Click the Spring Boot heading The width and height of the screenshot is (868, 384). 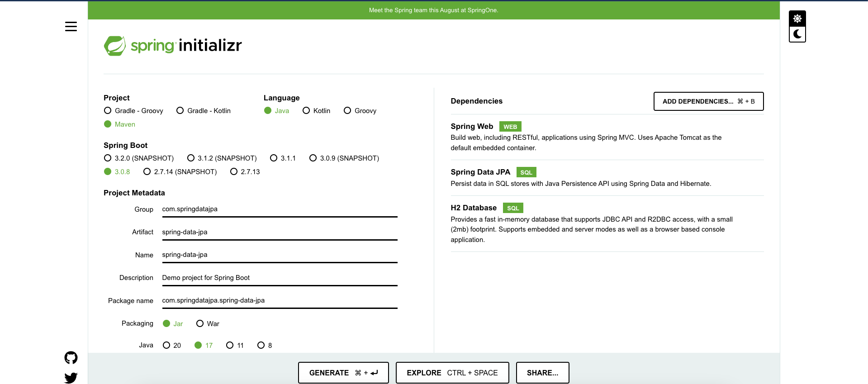pos(125,146)
